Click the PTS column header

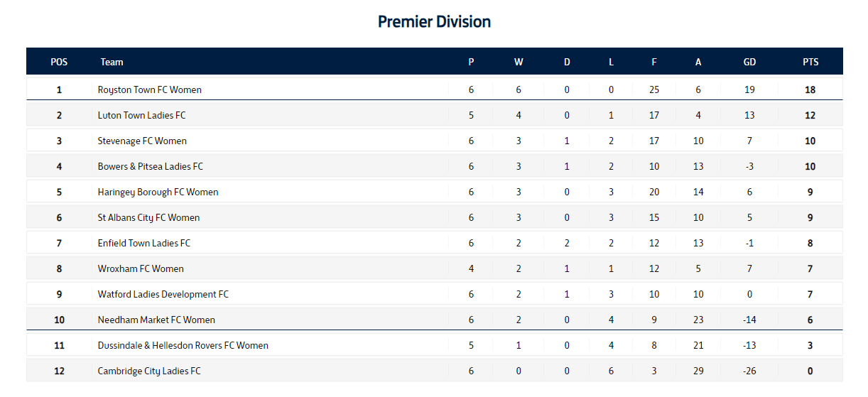(810, 62)
